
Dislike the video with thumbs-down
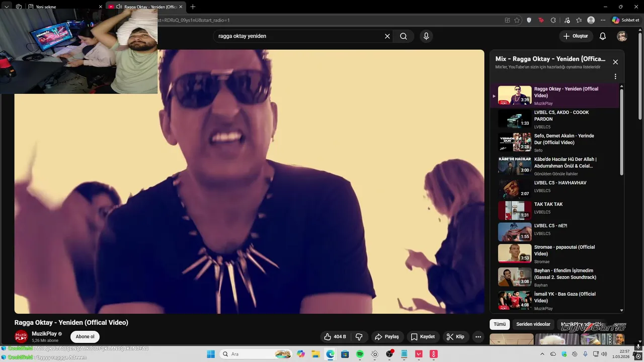point(359,337)
